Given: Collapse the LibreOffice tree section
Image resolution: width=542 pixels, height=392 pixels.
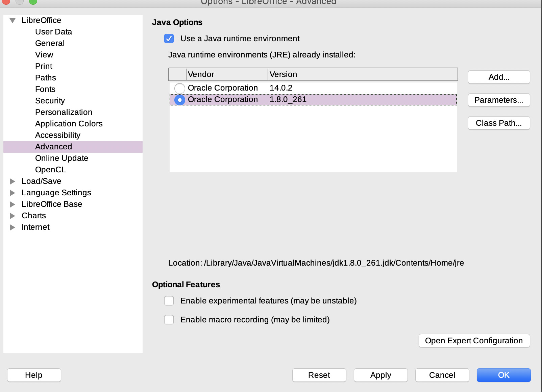Looking at the screenshot, I should 13,20.
